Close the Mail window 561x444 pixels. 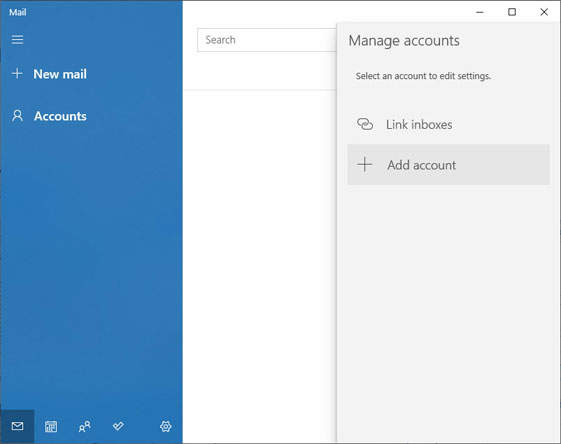tap(544, 12)
